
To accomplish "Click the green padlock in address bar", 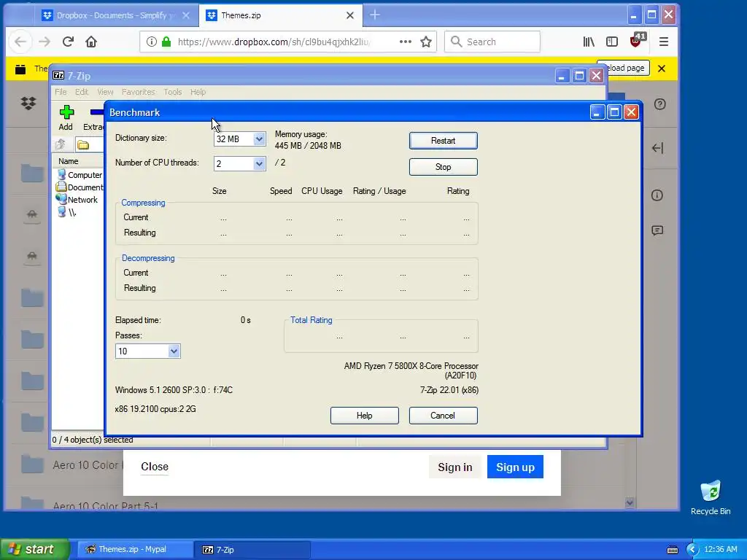I will (x=166, y=42).
